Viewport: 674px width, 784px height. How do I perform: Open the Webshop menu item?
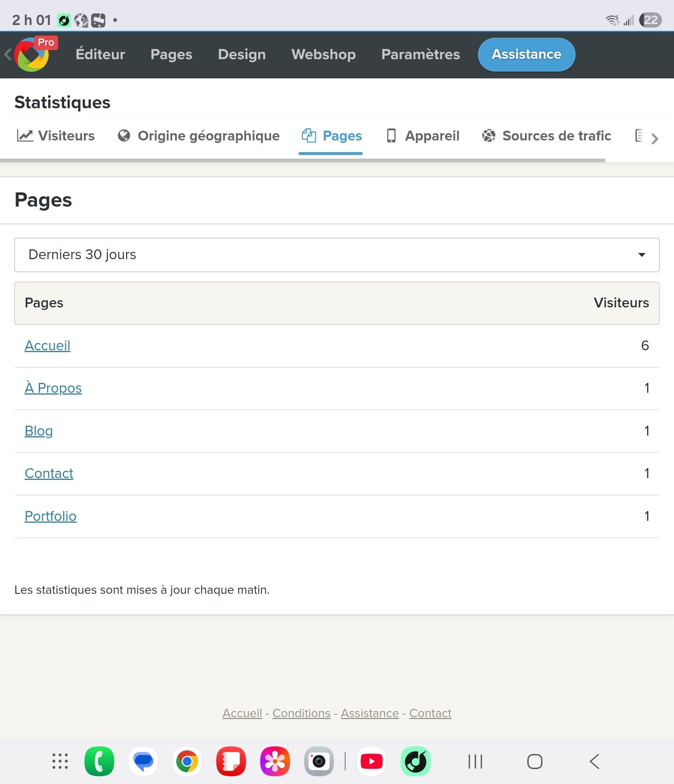[x=323, y=54]
